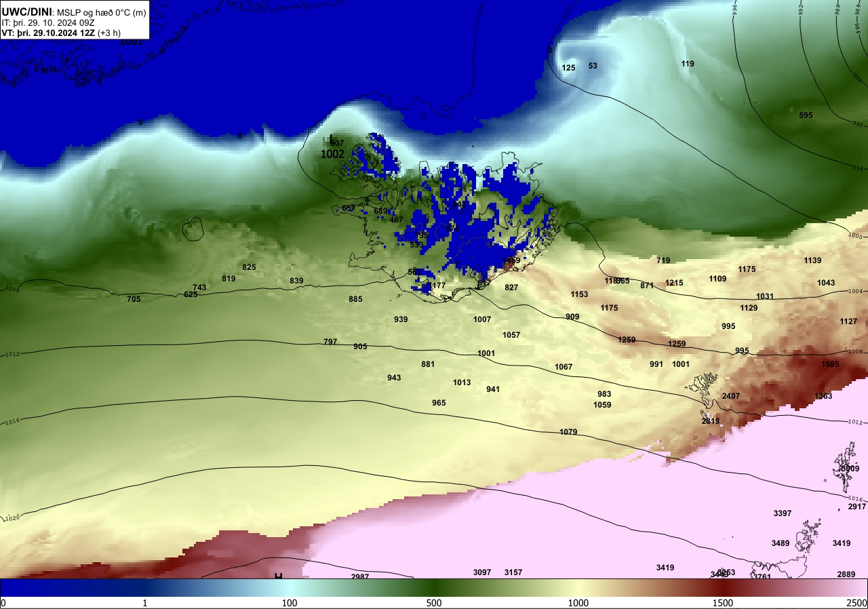Image resolution: width=868 pixels, height=609 pixels.
Task: Click the height value 941
Action: coord(493,389)
